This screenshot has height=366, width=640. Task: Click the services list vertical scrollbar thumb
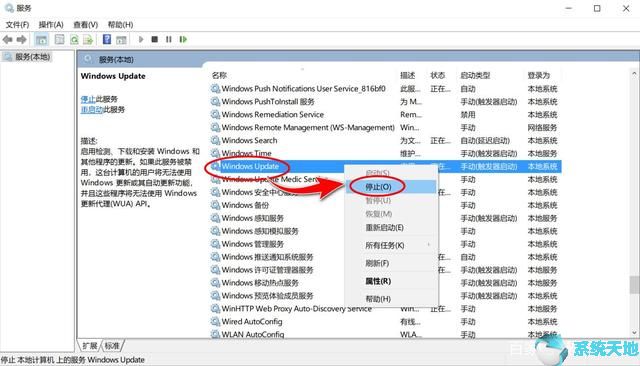click(634, 285)
